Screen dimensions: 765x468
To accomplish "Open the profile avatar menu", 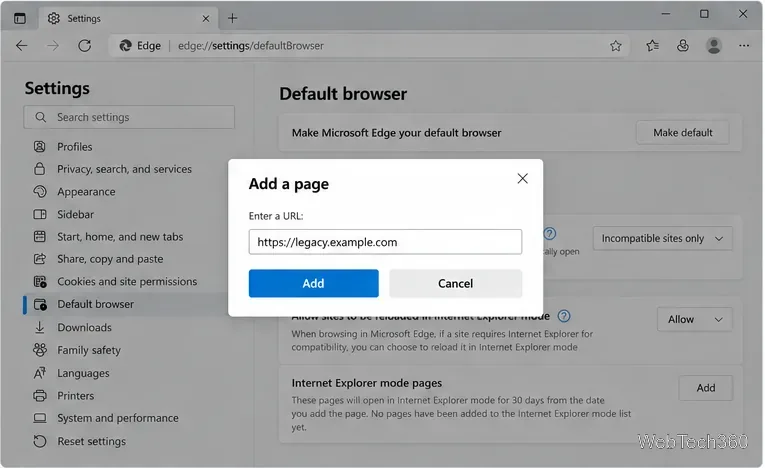I will 714,46.
